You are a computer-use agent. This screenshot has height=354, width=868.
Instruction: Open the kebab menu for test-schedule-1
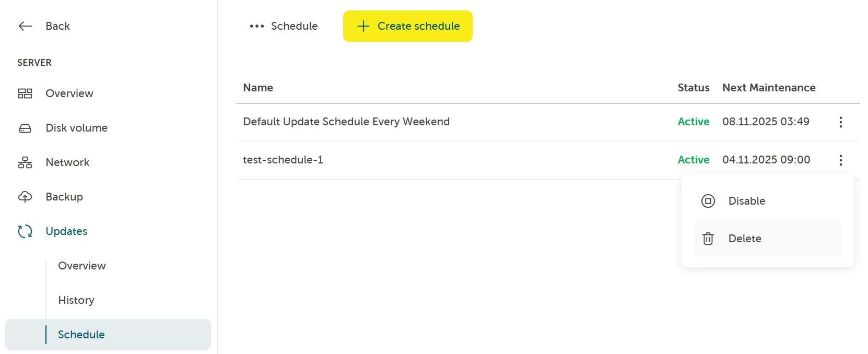[841, 160]
